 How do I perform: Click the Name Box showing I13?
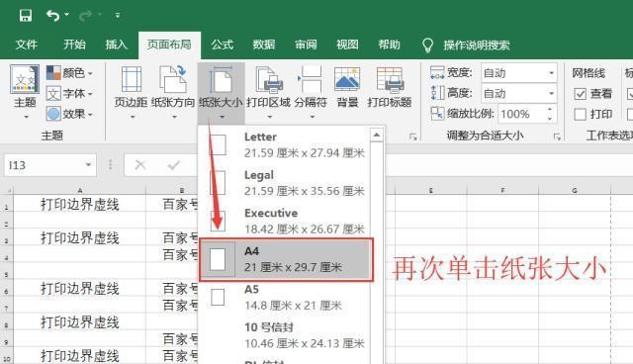click(44, 165)
